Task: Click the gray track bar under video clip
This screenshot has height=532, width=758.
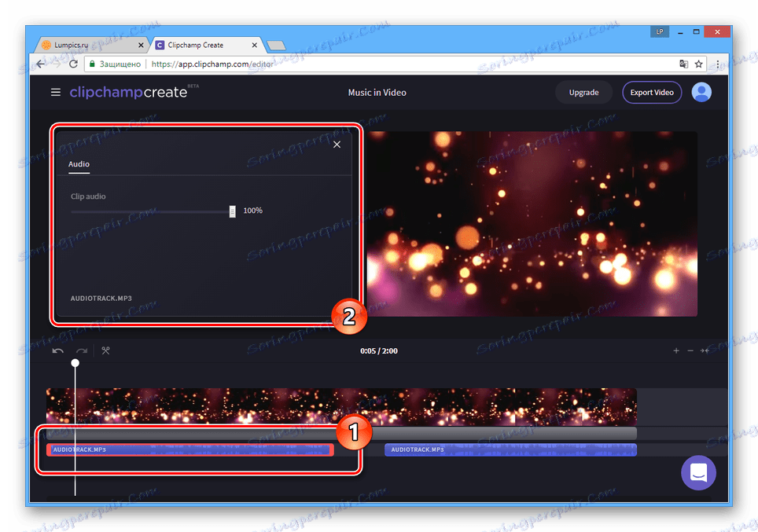Action: pos(341,434)
